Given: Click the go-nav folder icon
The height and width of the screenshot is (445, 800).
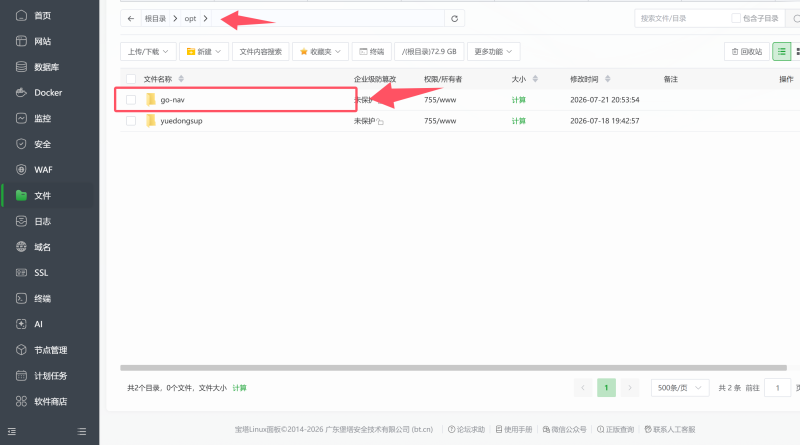Looking at the screenshot, I should pyautogui.click(x=151, y=100).
